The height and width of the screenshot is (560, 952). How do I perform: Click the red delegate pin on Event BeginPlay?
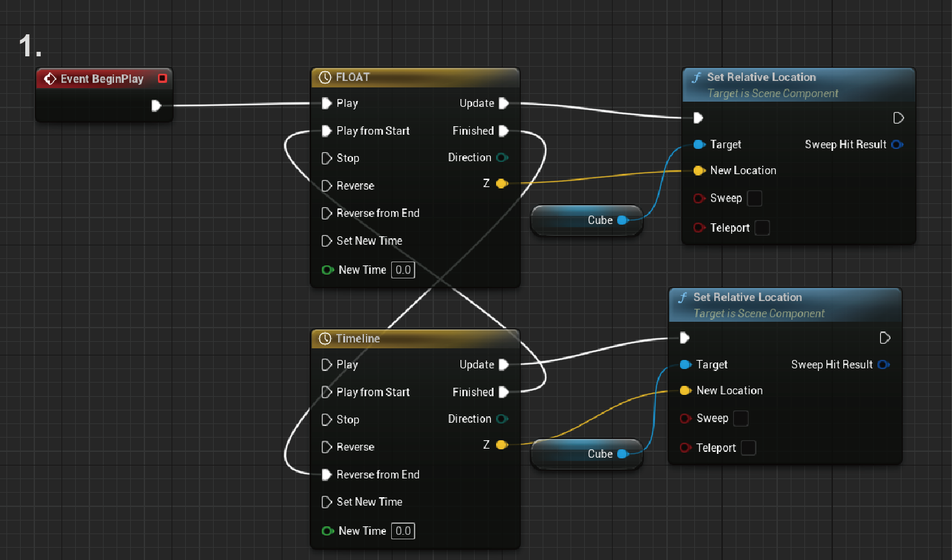point(163,78)
